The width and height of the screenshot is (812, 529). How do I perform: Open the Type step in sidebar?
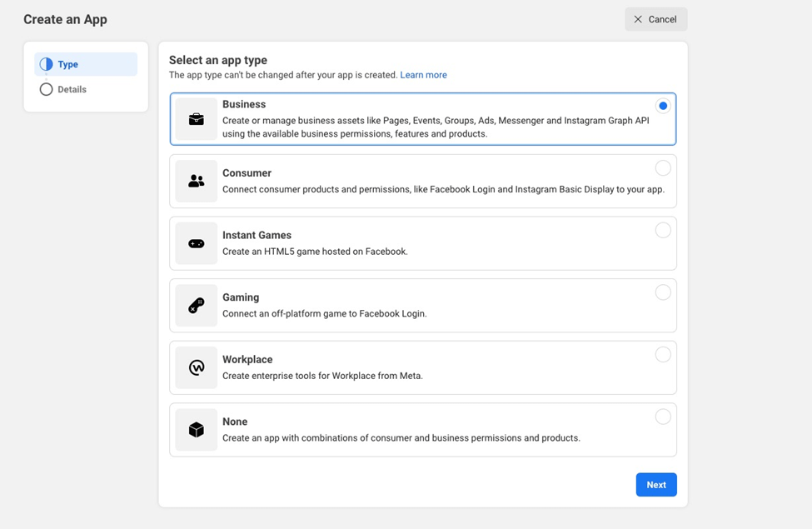click(68, 64)
